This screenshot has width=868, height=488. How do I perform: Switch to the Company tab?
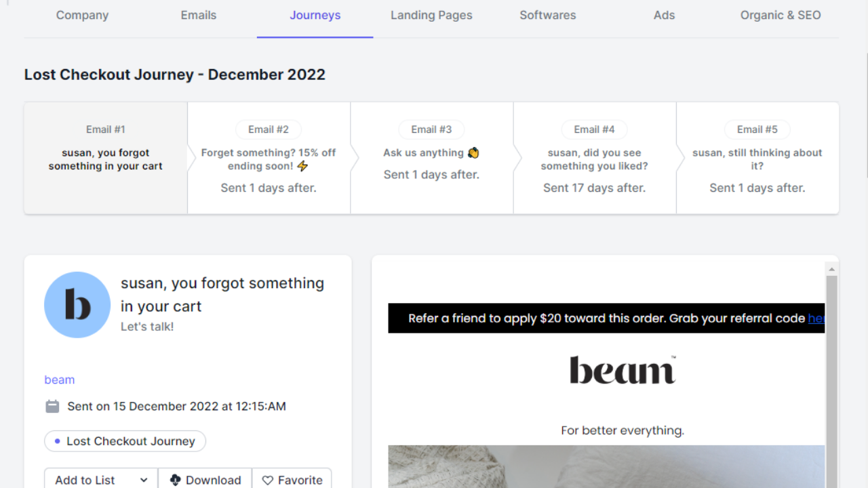tap(82, 15)
